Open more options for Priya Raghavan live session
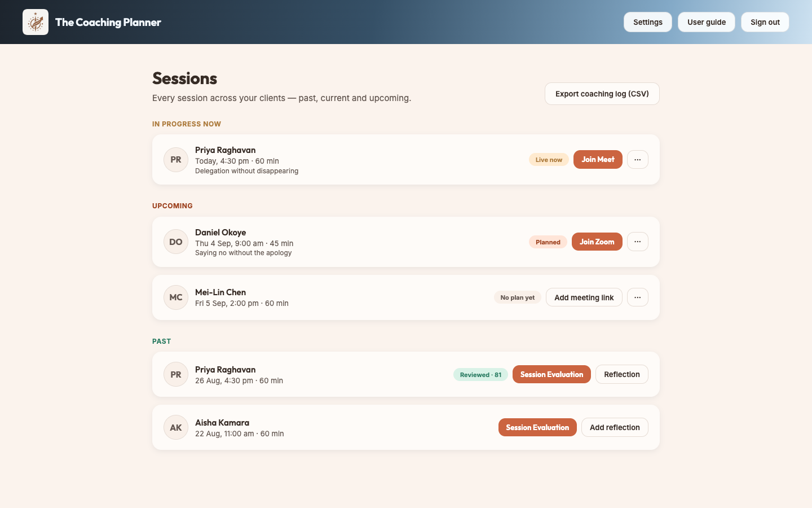 click(638, 160)
